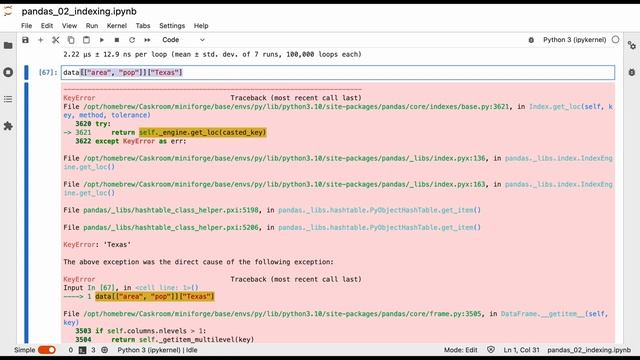Screen dimensions: 640x360
Task: Open the File menu
Action: coord(27,26)
